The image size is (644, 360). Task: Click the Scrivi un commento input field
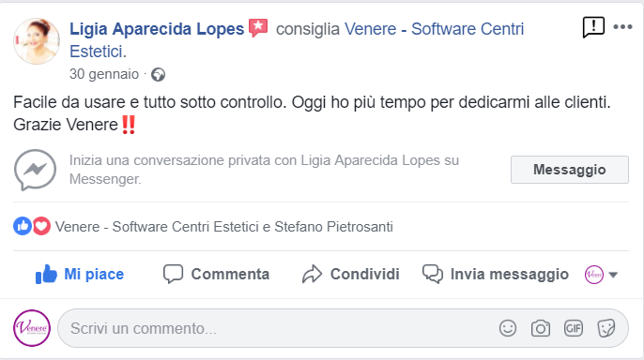point(343,328)
